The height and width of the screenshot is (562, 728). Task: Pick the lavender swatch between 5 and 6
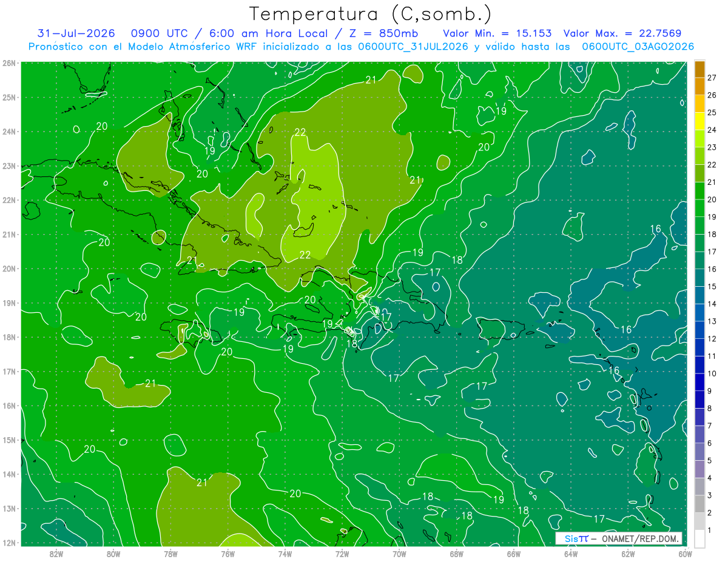point(699,452)
